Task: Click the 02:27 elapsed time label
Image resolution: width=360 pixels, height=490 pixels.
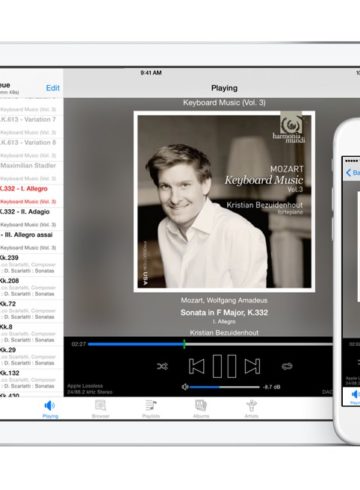Action: coord(79,344)
